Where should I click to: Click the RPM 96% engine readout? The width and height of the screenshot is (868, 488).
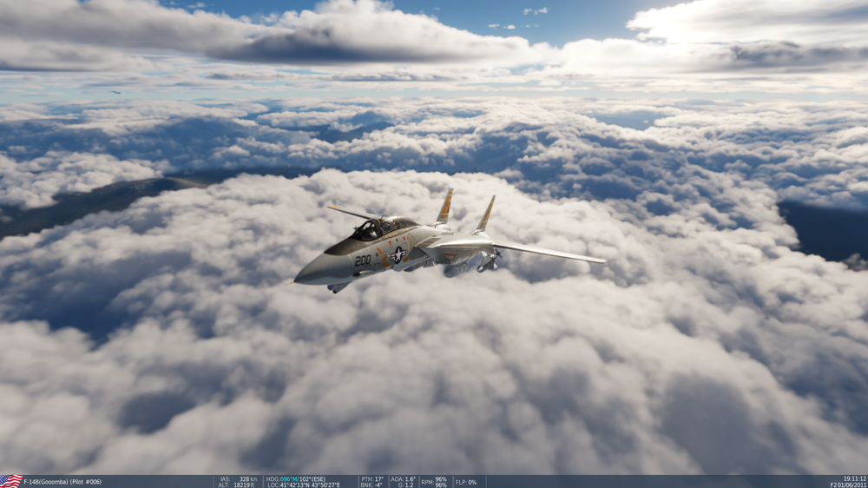tap(434, 482)
